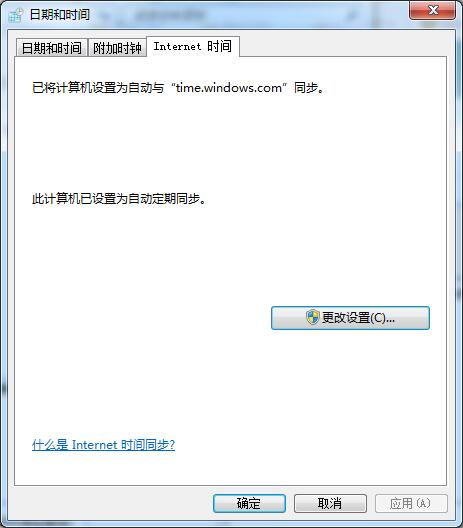The height and width of the screenshot is (528, 463).
Task: Close the 日期和时间 window
Action: (432, 10)
